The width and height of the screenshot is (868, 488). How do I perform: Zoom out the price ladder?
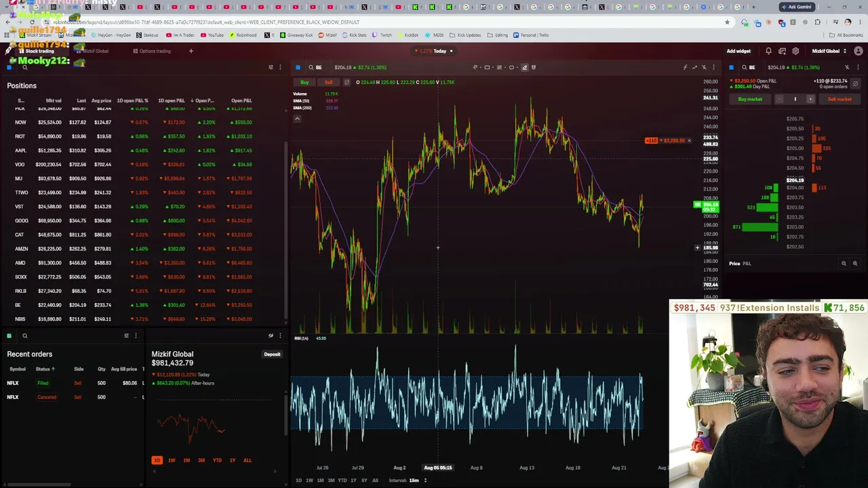pyautogui.click(x=844, y=263)
